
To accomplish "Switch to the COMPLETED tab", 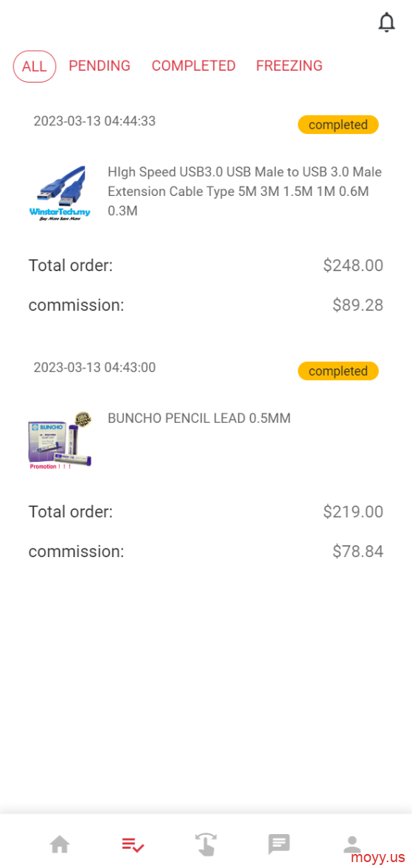I will pyautogui.click(x=194, y=66).
